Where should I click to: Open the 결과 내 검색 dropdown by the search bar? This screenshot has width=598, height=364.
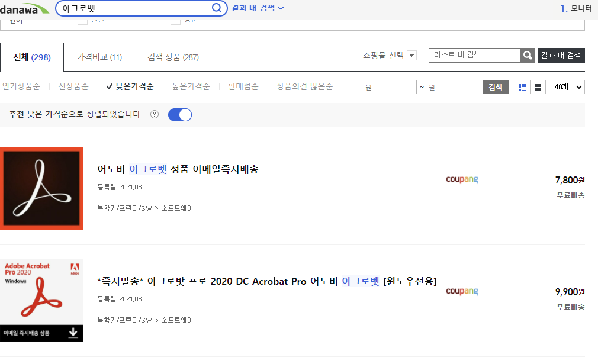pyautogui.click(x=258, y=8)
